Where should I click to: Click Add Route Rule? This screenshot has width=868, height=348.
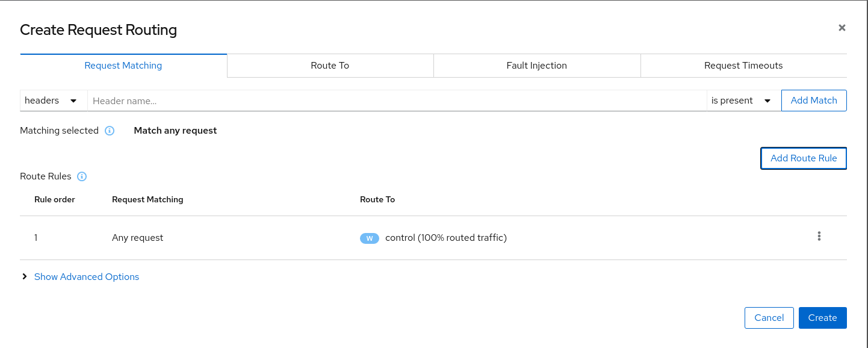pos(803,158)
